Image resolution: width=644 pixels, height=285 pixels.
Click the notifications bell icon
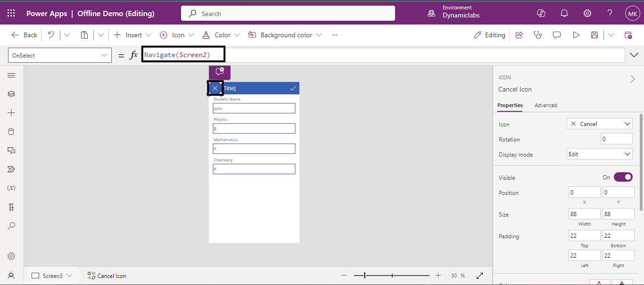564,14
